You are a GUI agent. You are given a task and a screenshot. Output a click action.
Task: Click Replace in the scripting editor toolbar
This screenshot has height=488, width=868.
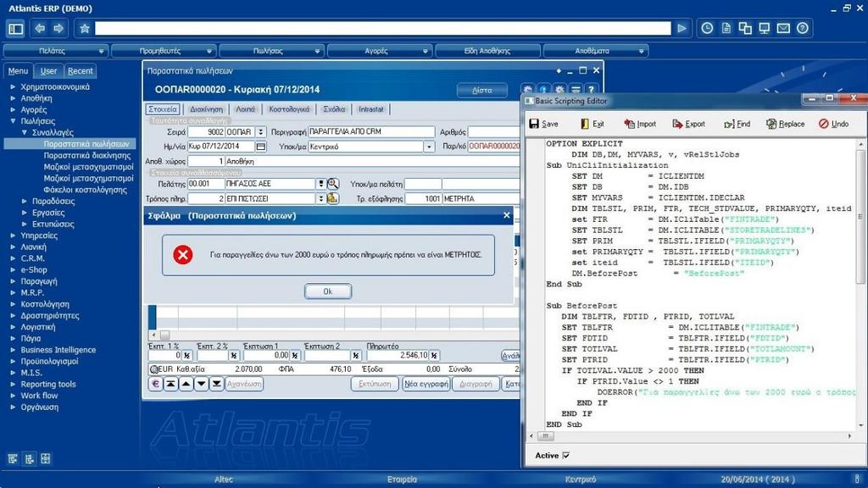pyautogui.click(x=785, y=124)
